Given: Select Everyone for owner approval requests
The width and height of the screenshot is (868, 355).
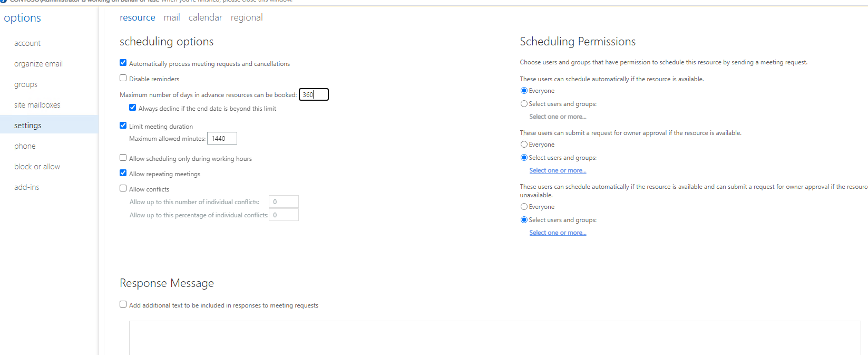Looking at the screenshot, I should click(524, 144).
